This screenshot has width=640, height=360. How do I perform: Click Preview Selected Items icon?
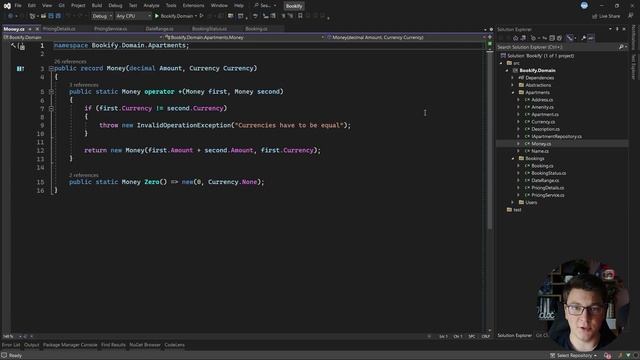pos(591,38)
